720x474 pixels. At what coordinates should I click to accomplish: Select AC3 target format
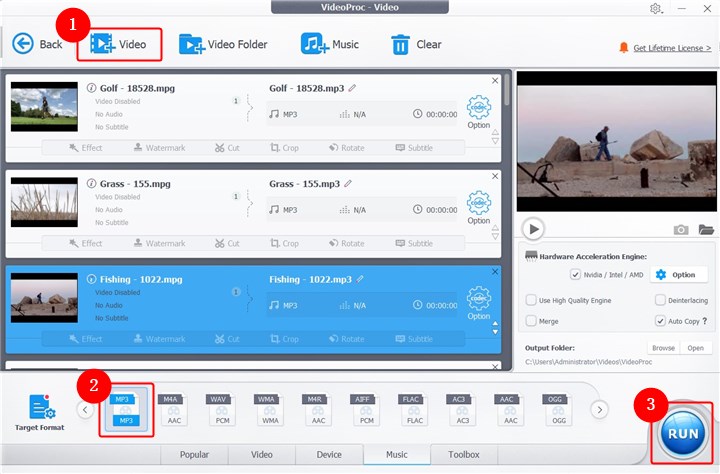point(461,410)
